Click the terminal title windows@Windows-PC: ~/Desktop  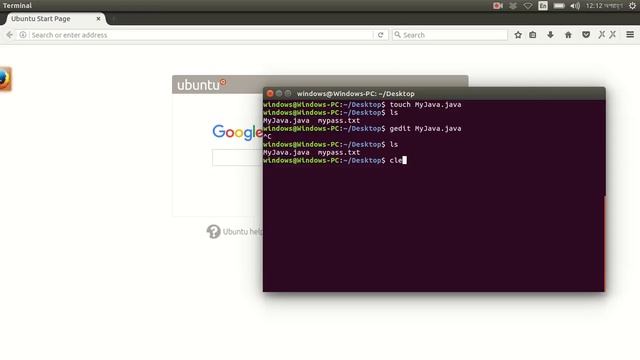coord(356,94)
